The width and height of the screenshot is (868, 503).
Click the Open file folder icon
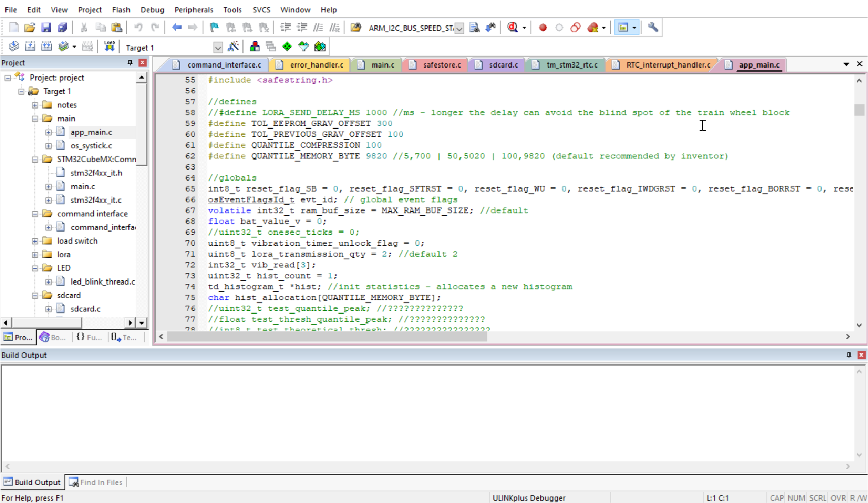pyautogui.click(x=30, y=27)
